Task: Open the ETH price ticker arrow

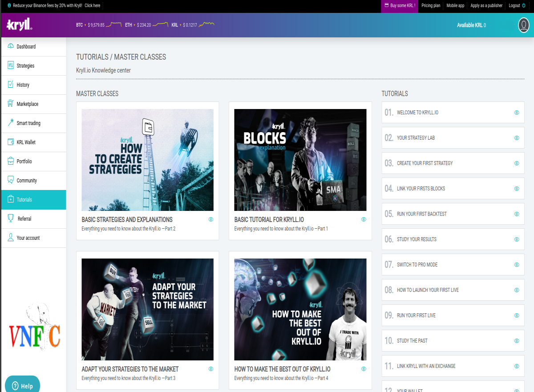Action: point(134,25)
